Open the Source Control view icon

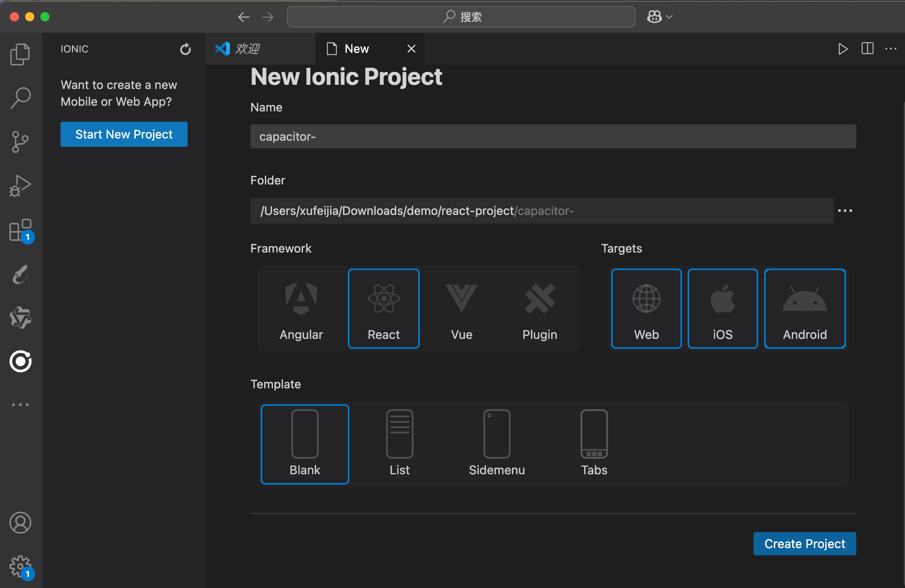[x=21, y=142]
